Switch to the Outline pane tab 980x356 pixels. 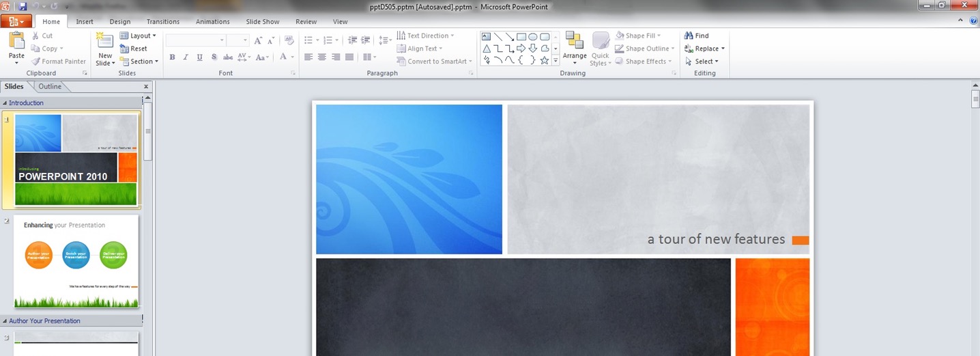(x=50, y=87)
